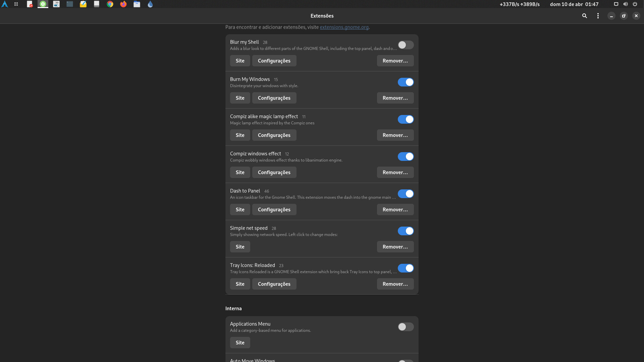644x362 pixels.
Task: Open Site for Simple net speed
Action: click(x=240, y=247)
